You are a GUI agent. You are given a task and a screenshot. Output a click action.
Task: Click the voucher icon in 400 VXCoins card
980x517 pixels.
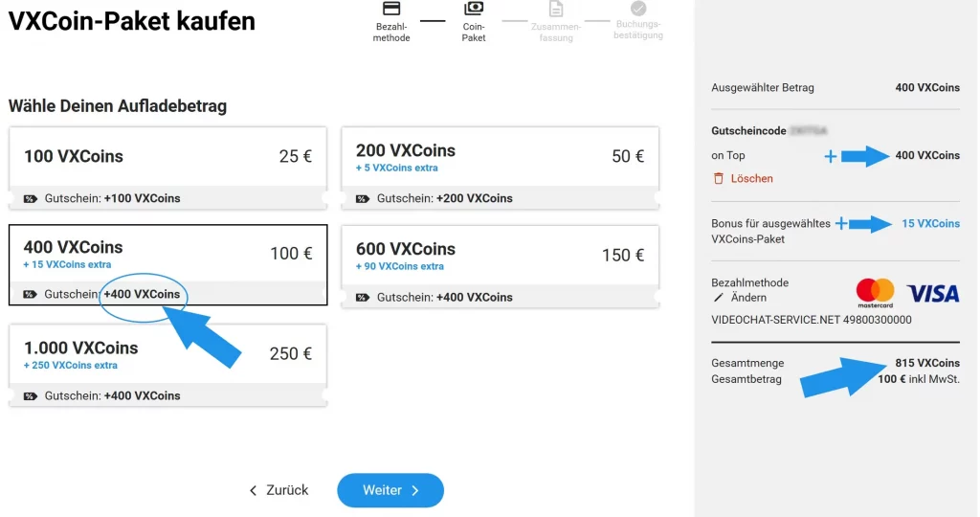point(30,295)
